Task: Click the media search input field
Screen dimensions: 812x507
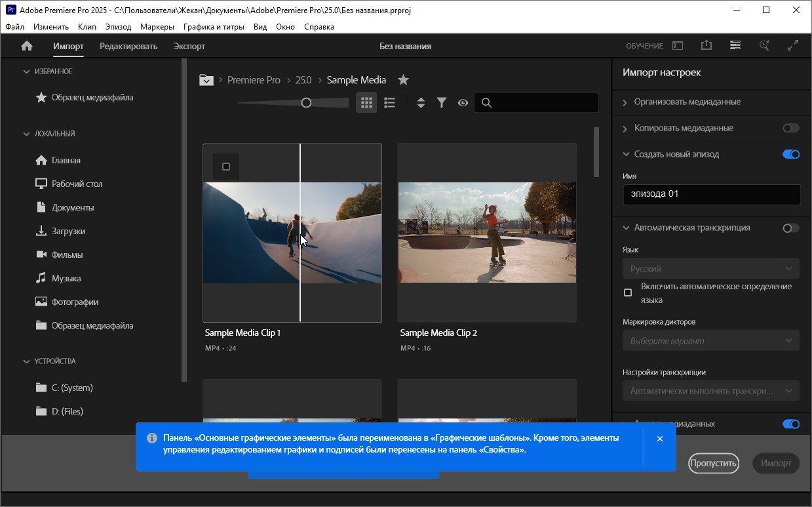Action: [536, 102]
